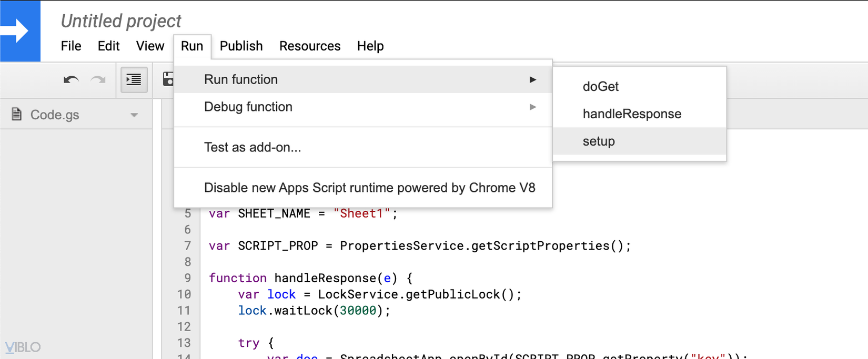Open the Help menu
868x359 pixels.
[370, 46]
